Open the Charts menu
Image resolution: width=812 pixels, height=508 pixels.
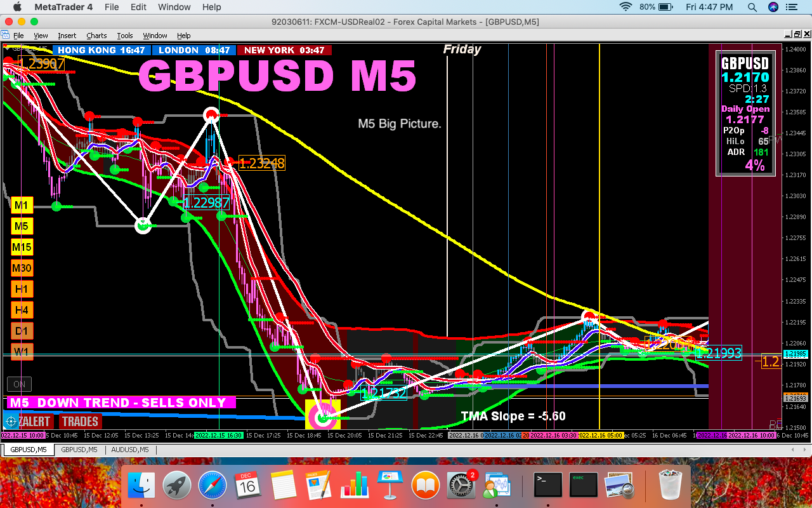96,36
